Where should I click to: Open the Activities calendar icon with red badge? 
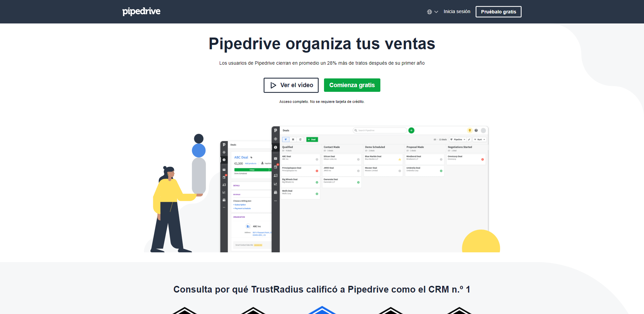(275, 167)
